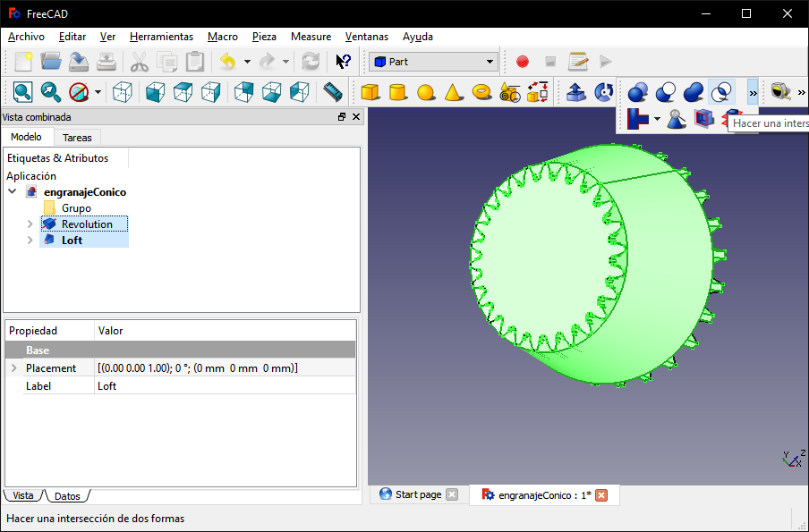Undo the last action
809x532 pixels.
227,62
